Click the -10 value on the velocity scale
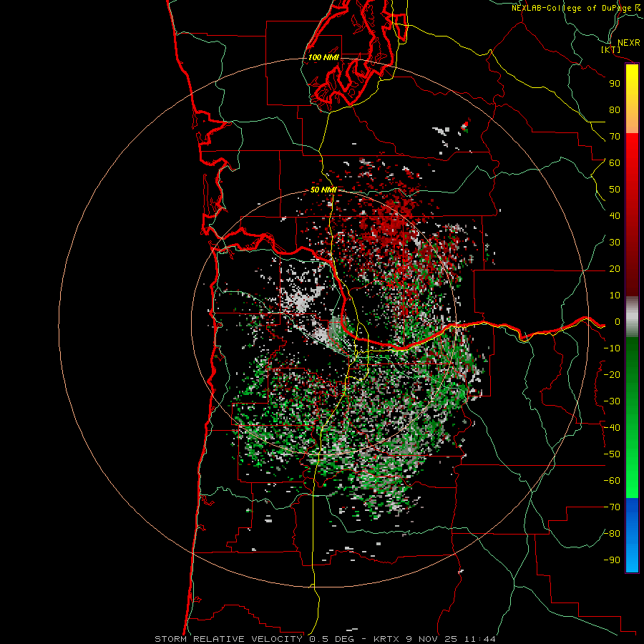 [x=612, y=348]
